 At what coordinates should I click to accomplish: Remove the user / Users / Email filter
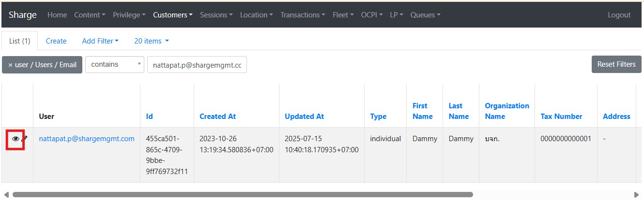point(42,65)
